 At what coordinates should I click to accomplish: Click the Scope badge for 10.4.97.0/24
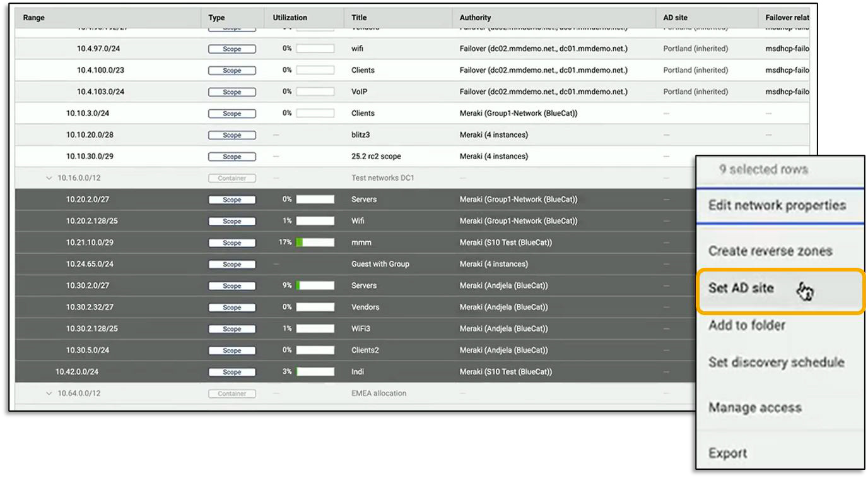233,48
